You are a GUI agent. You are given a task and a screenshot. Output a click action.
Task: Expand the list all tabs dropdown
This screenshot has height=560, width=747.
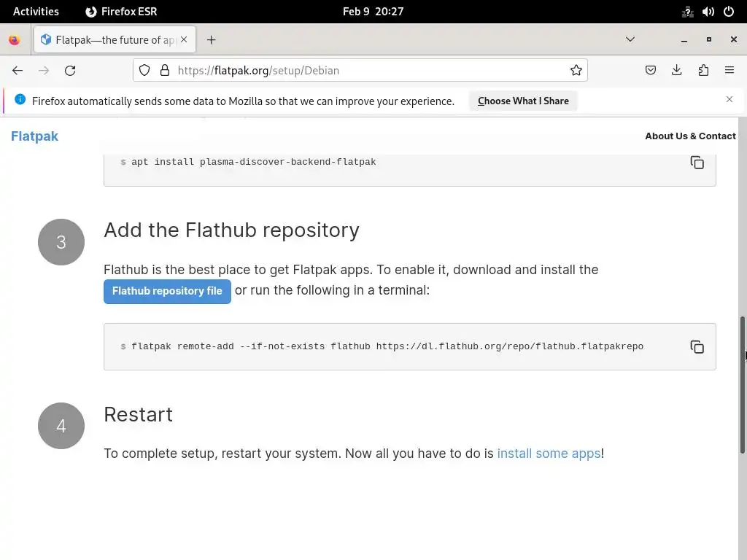pos(630,39)
